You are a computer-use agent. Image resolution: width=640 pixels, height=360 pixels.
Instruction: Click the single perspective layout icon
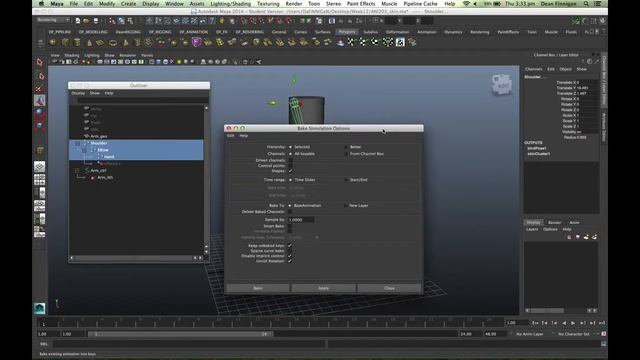(40, 167)
